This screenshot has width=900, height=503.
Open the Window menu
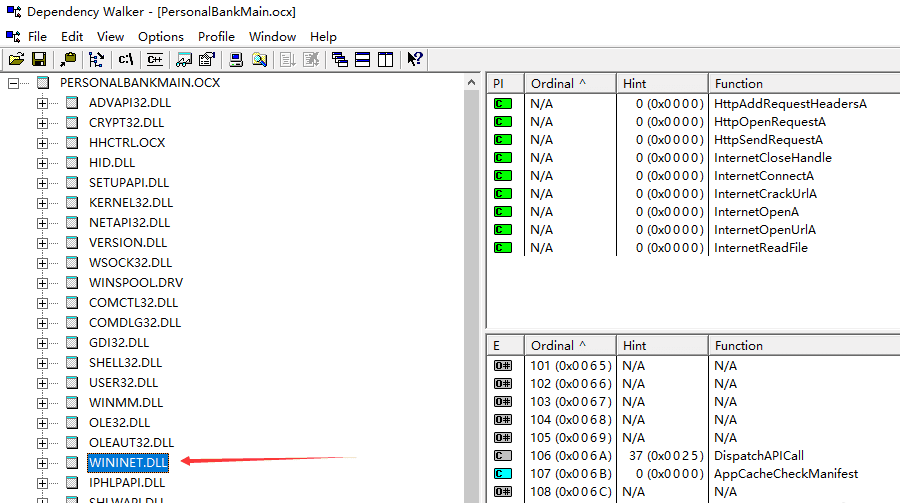273,37
